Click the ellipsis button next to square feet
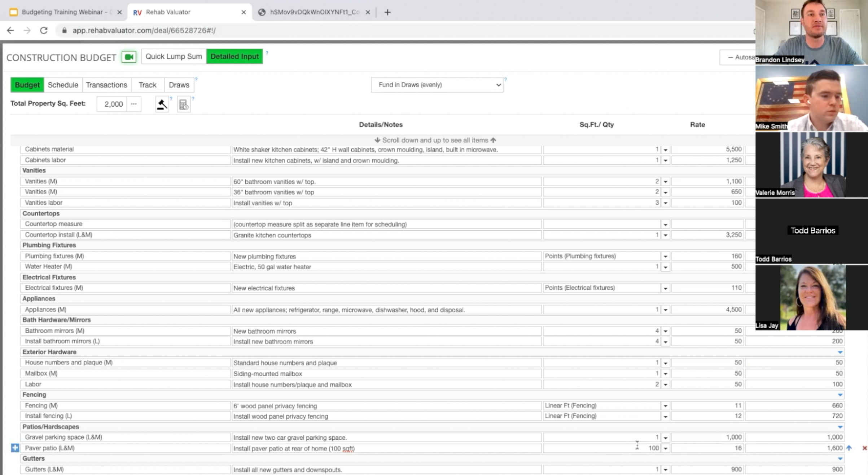 (x=134, y=104)
